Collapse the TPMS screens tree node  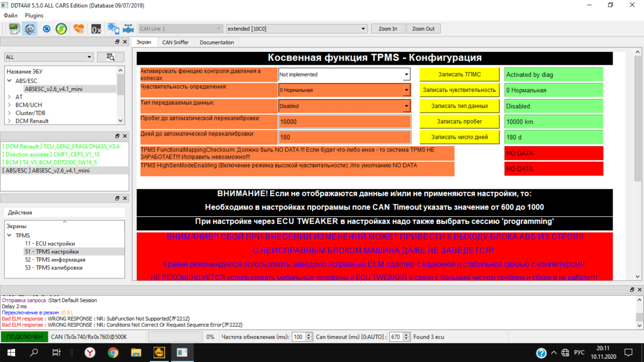(9, 235)
